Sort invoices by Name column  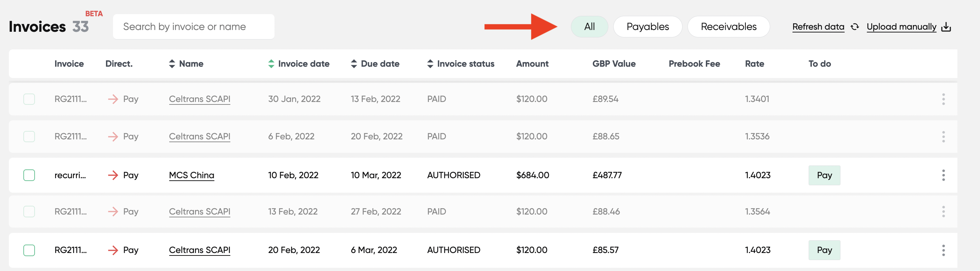(172, 64)
